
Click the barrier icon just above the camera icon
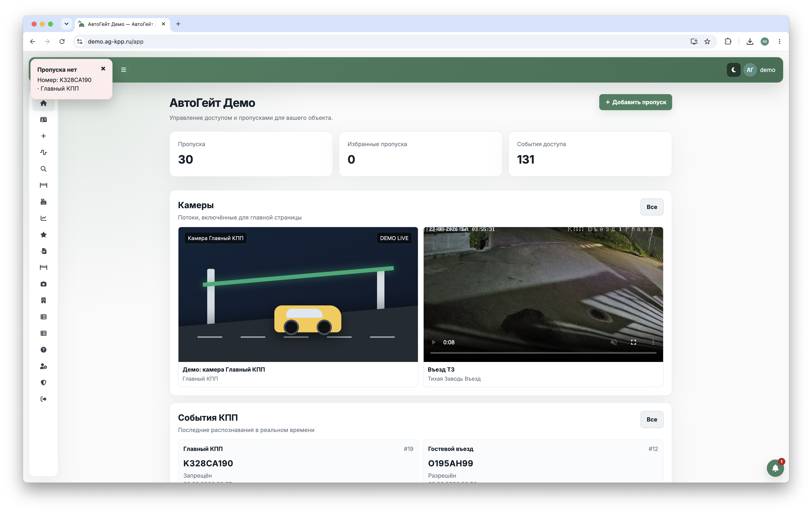[44, 268]
